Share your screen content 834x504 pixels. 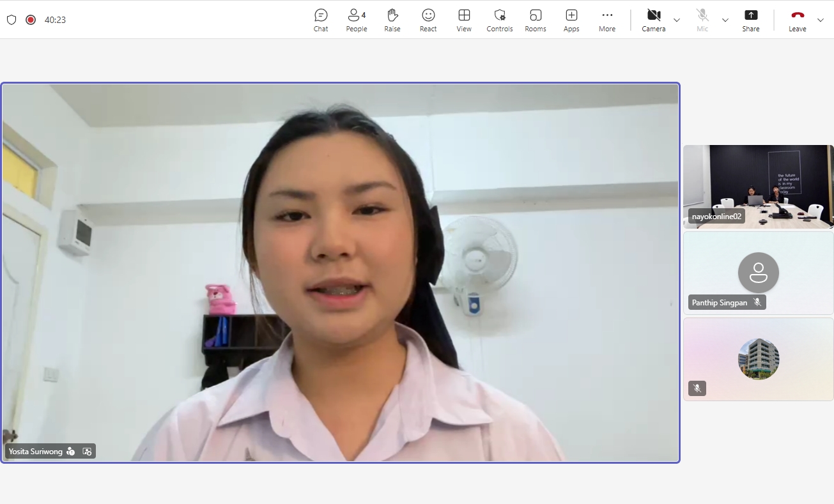tap(751, 20)
